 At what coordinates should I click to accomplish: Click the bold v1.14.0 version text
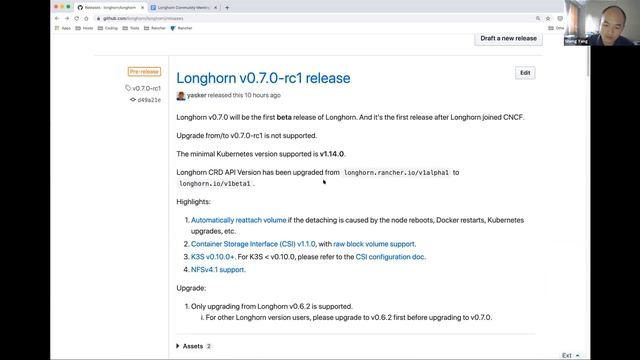coord(332,154)
